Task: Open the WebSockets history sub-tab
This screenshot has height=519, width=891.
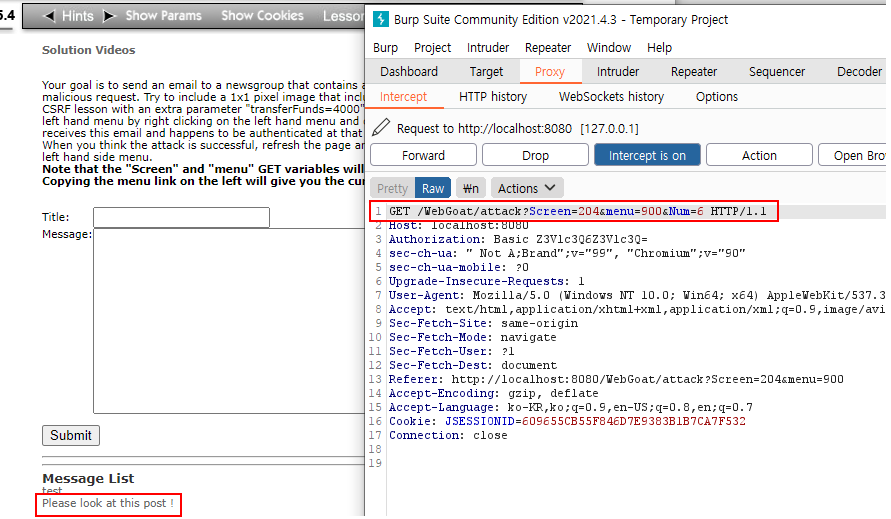Action: tap(611, 97)
